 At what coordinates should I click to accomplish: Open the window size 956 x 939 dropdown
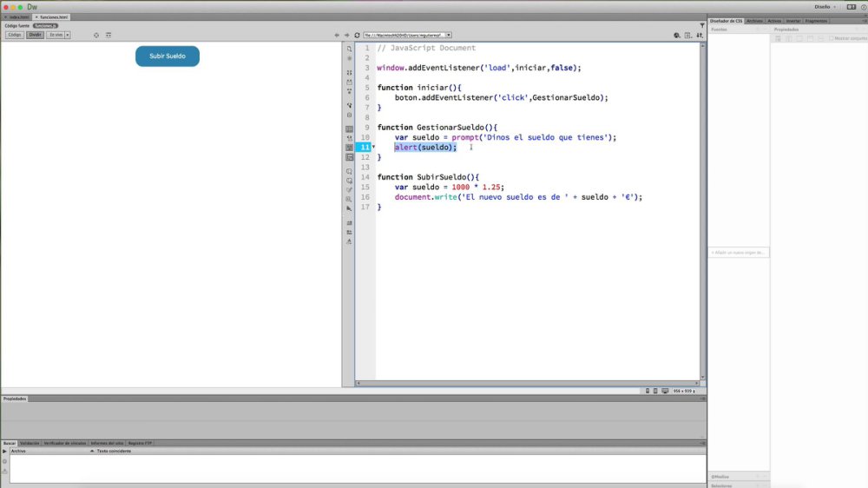pos(684,391)
